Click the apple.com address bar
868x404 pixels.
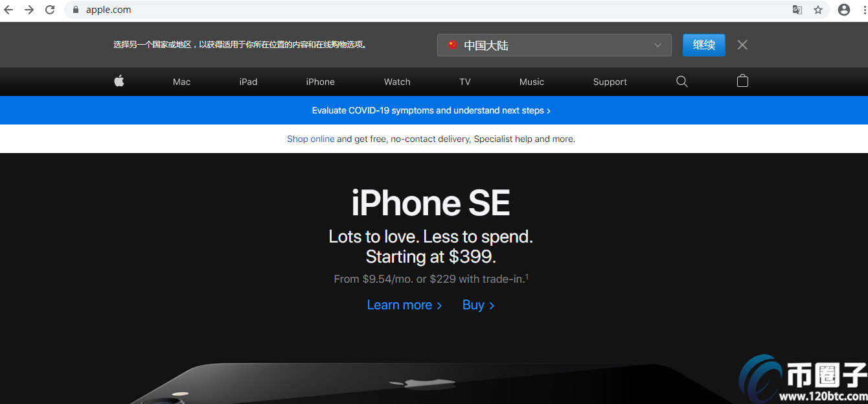click(x=428, y=10)
